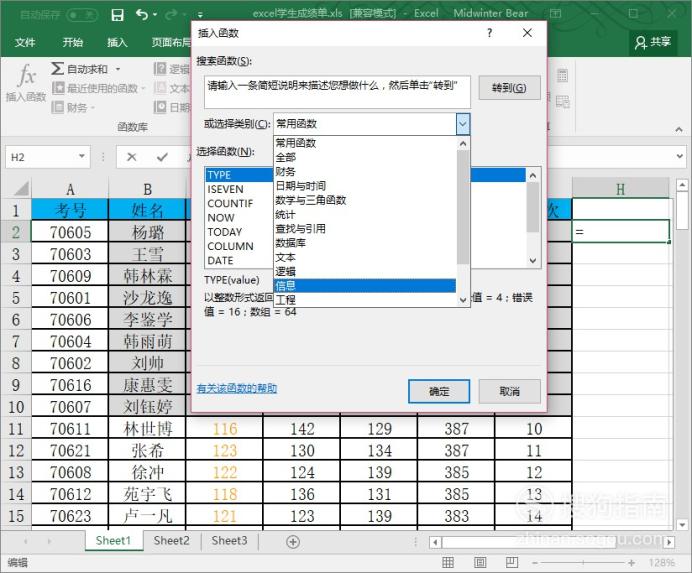Close the Insert Function dialog
Image resolution: width=692 pixels, height=573 pixels.
point(527,33)
